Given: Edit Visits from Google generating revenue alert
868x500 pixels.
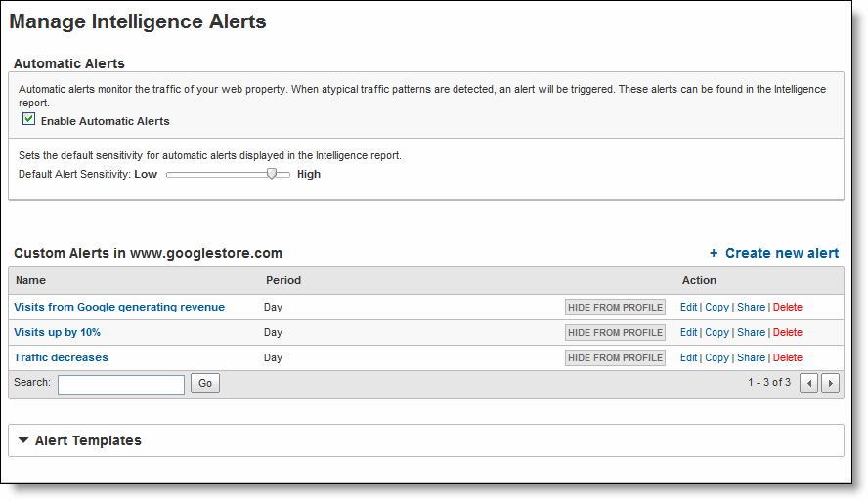Looking at the screenshot, I should 688,307.
